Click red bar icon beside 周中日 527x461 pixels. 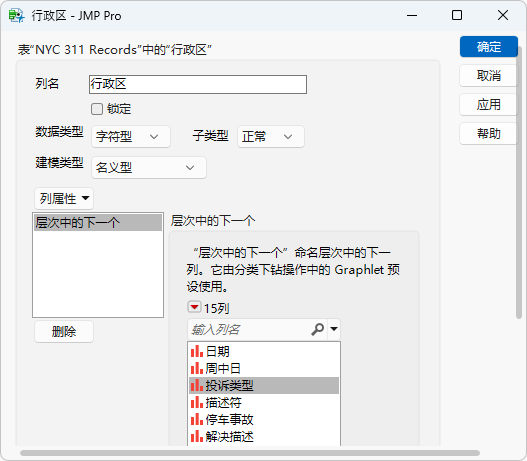click(x=197, y=368)
